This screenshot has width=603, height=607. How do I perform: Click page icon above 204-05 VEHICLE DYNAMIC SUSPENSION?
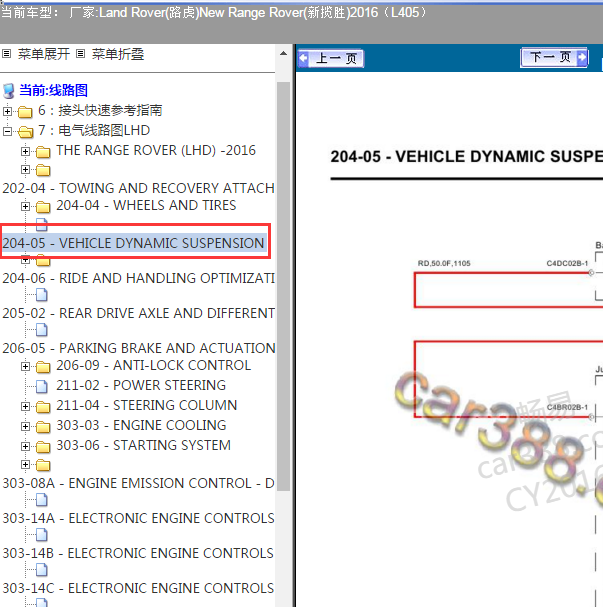42,224
